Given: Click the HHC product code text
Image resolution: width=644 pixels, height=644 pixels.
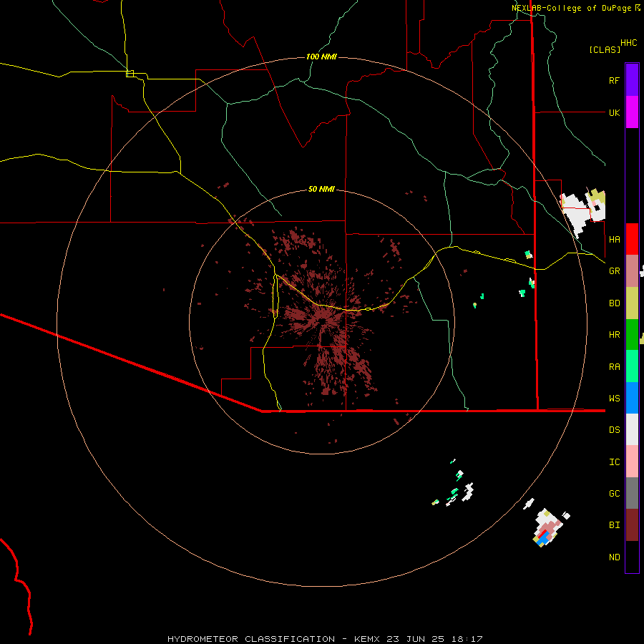Looking at the screenshot, I should [628, 43].
